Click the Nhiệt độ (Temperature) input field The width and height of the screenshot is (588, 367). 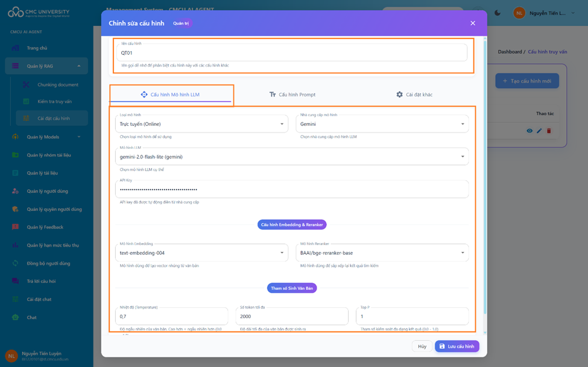point(172,316)
